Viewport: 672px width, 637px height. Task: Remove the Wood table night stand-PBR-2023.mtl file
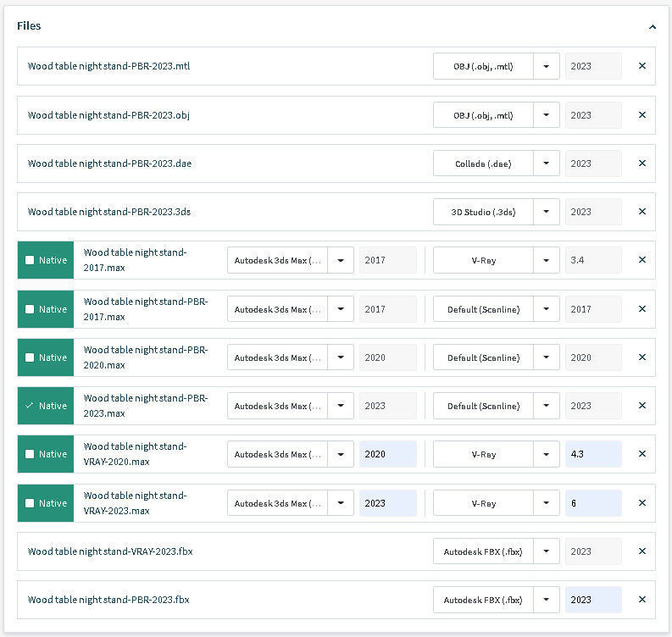[641, 66]
